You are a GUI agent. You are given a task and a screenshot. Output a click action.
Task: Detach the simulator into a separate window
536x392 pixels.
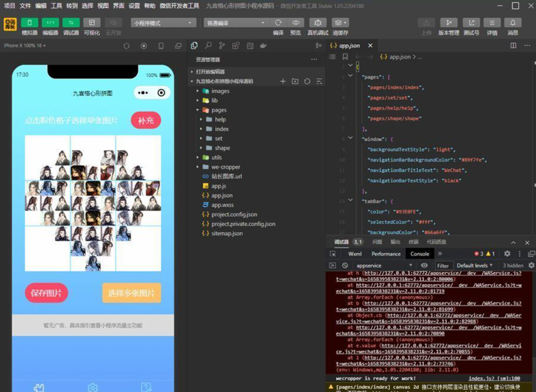pyautogui.click(x=178, y=46)
